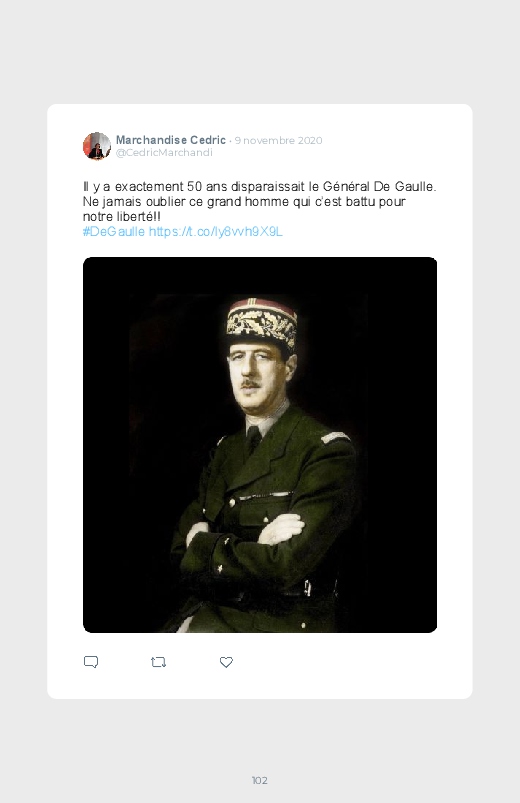Click the tweet line starting 'Il y a exactement'
Screen dimensions: 520x803
(259, 186)
